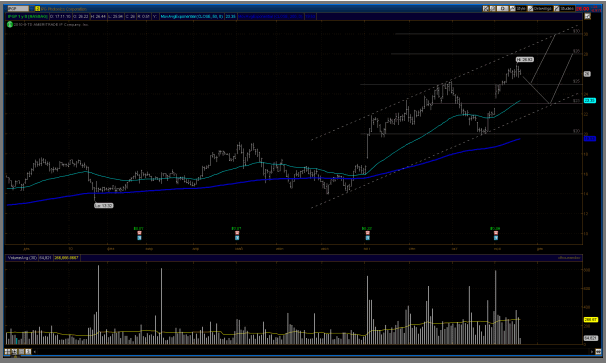Click the wide time frame button with D
This screenshot has height=363, width=606.
(503, 9)
